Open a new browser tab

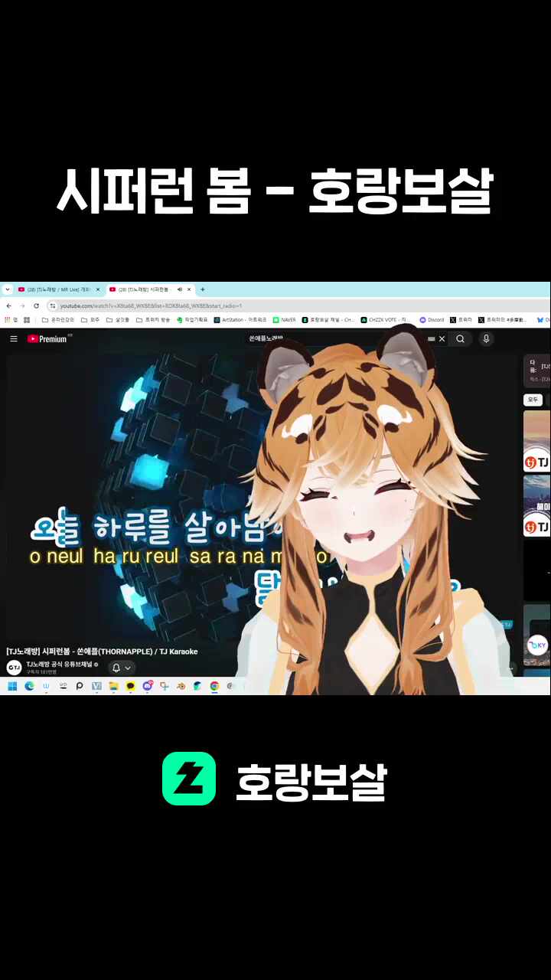[x=203, y=289]
